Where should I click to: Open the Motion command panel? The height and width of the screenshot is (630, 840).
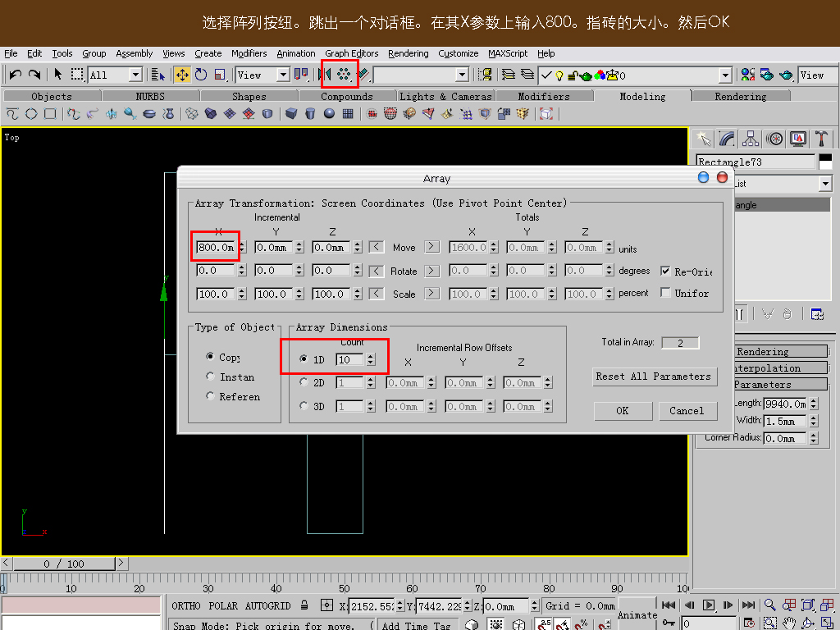coord(774,139)
